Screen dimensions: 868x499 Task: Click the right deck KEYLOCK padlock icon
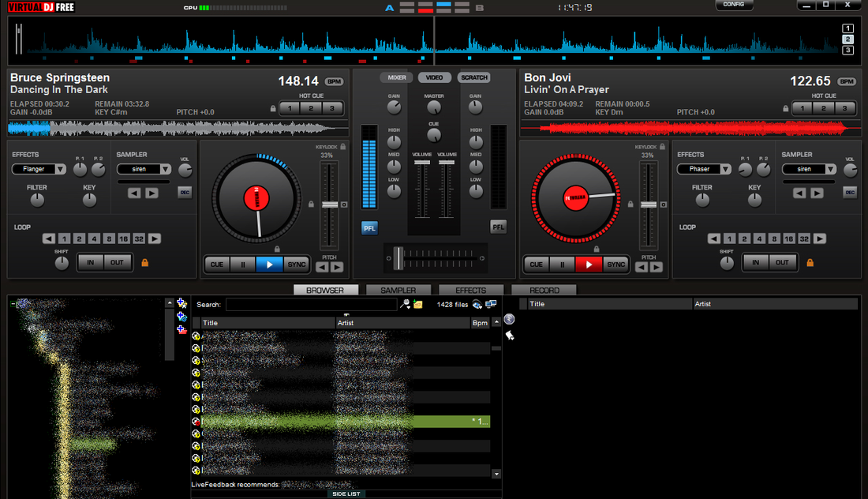pos(662,147)
